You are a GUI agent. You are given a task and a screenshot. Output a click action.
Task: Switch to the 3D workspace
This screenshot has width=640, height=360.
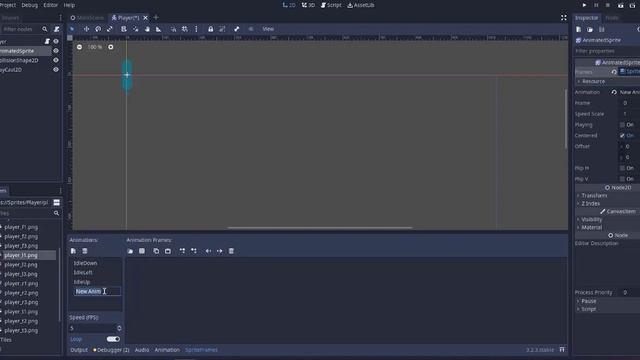pyautogui.click(x=308, y=5)
